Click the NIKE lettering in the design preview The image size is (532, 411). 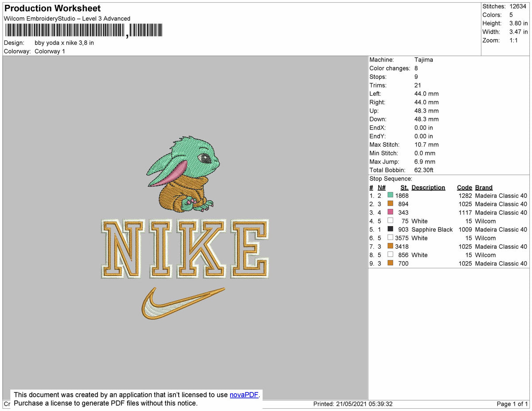(x=185, y=249)
